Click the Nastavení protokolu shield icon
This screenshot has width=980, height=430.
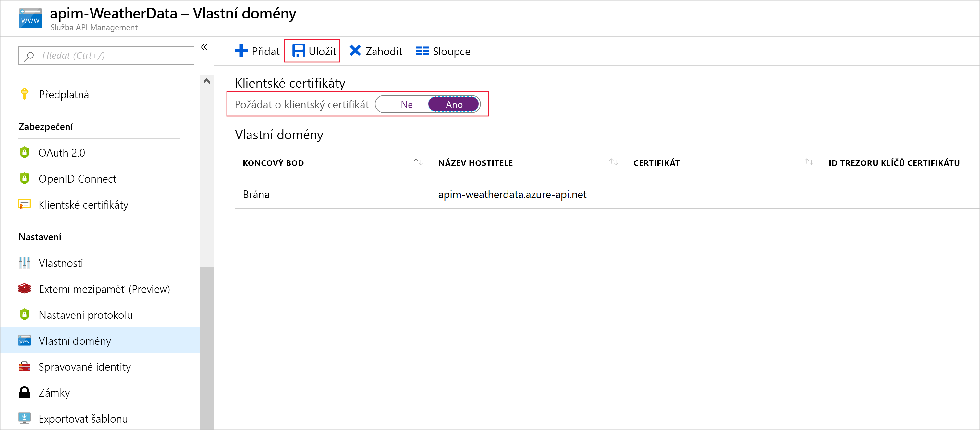point(24,315)
